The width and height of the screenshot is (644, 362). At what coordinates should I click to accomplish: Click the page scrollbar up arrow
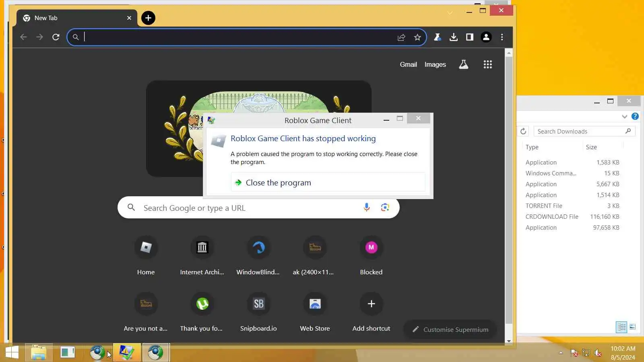click(x=509, y=53)
